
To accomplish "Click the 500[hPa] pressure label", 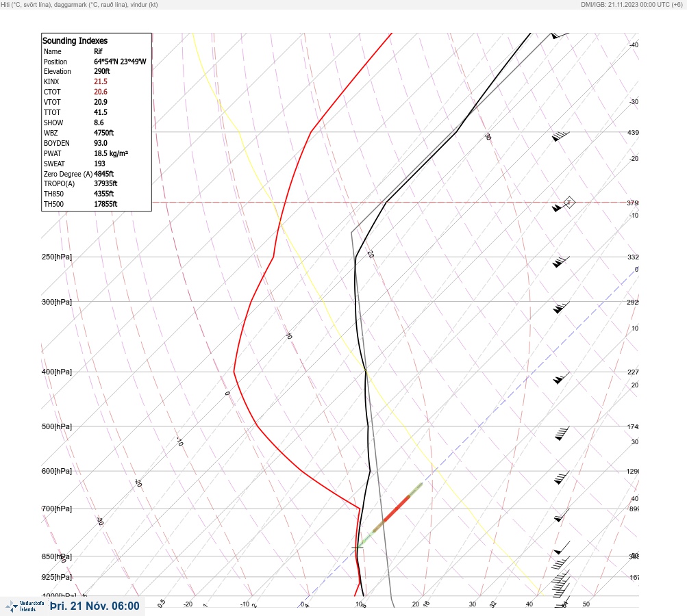I will (x=57, y=426).
